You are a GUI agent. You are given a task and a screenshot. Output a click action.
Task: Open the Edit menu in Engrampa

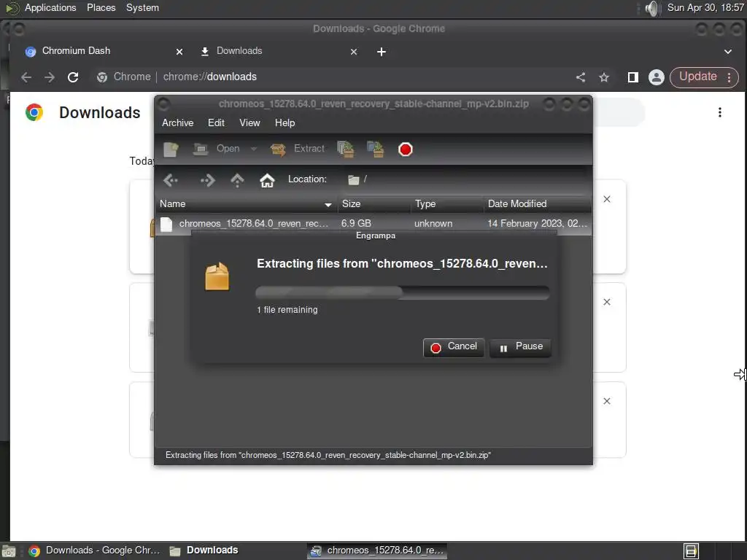216,122
